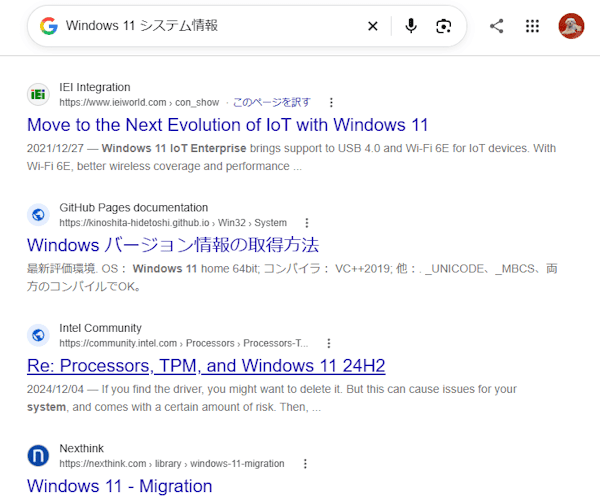Click the Intel Community globe favicon
Image resolution: width=600 pixels, height=502 pixels.
(x=38, y=335)
